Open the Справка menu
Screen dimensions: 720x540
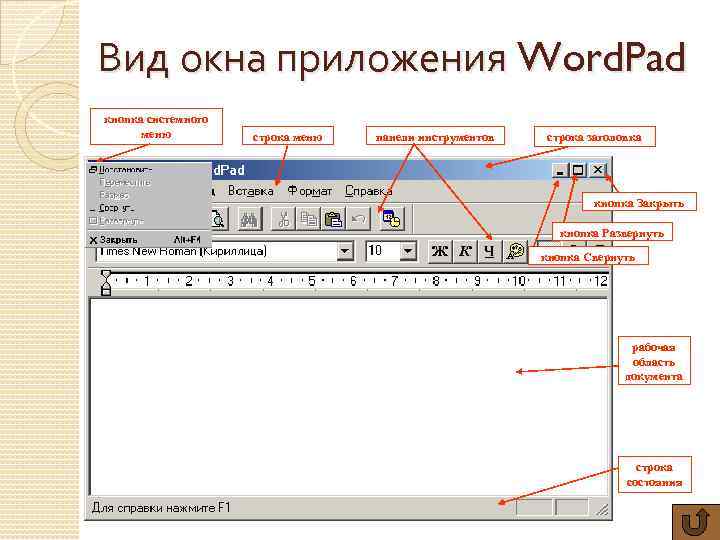point(369,191)
